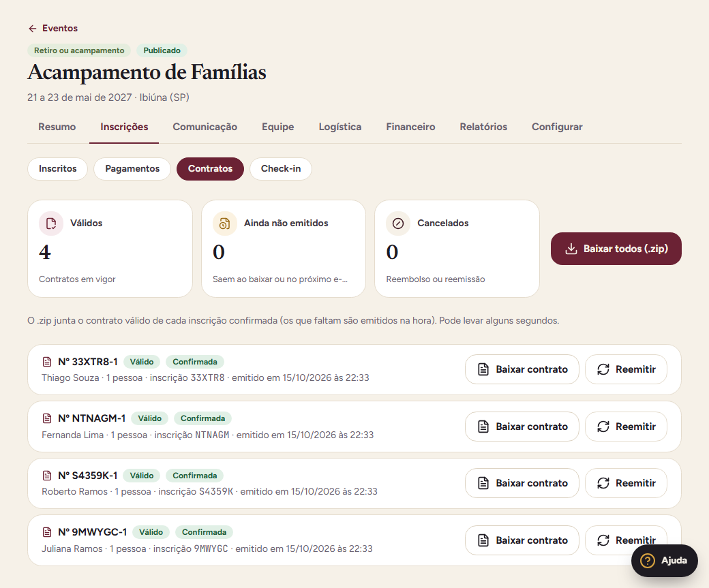Click document icon next to Nº S4359K-1
The width and height of the screenshot is (709, 588).
47,476
